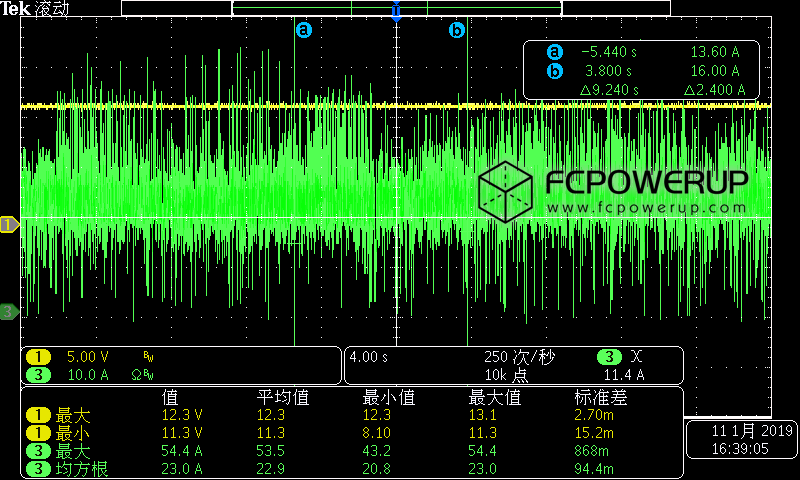This screenshot has height=480, width=800.
Task: Click the 43.2 minimum value cell
Action: [x=377, y=451]
